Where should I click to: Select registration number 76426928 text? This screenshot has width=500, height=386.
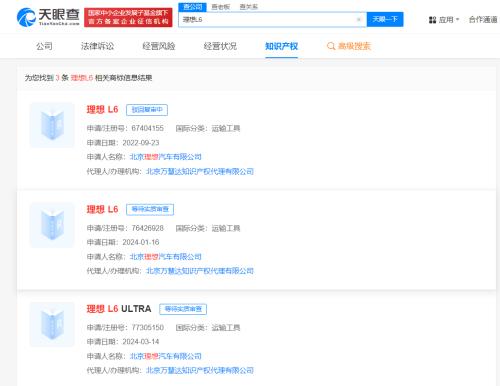pos(148,228)
